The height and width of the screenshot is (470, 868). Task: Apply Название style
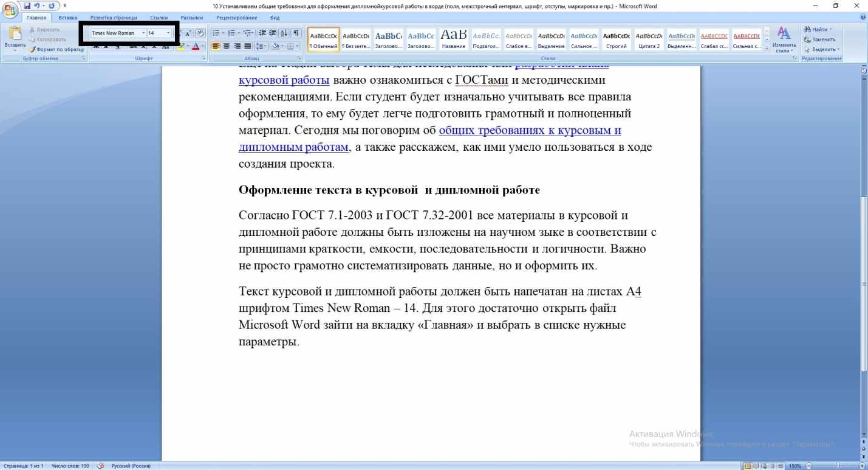click(x=453, y=40)
